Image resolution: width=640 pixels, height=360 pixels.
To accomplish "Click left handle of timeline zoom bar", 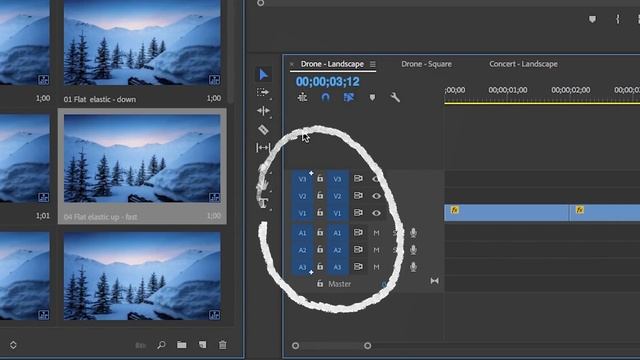I will click(296, 346).
